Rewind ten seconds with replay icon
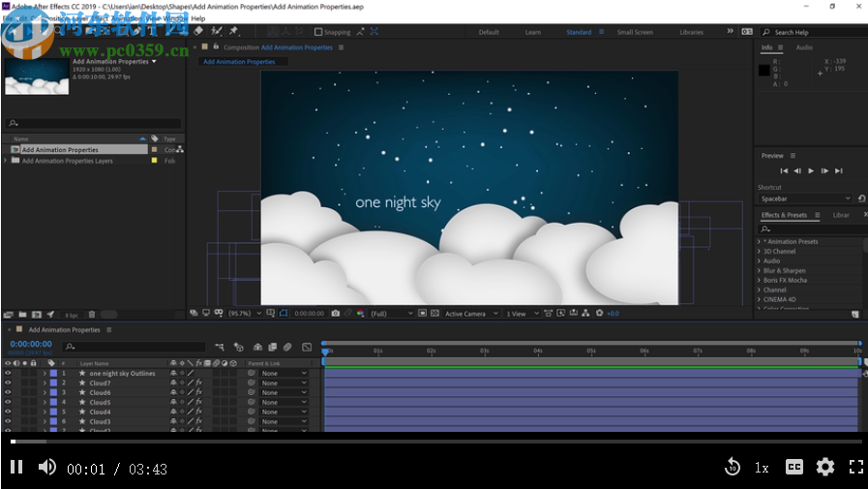 (733, 467)
